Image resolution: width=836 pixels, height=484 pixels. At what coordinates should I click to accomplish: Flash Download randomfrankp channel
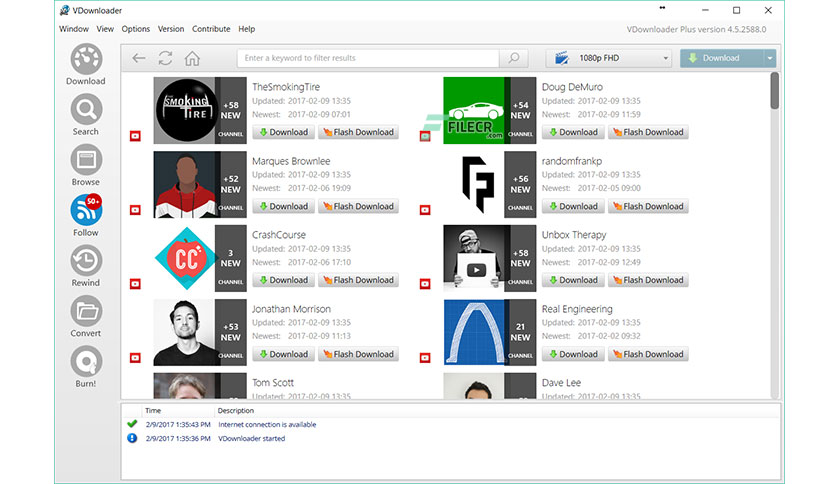tap(648, 206)
